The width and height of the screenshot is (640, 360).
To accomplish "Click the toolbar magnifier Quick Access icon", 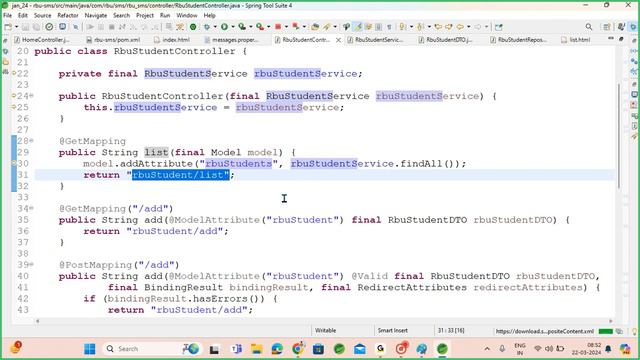I will coord(589,27).
